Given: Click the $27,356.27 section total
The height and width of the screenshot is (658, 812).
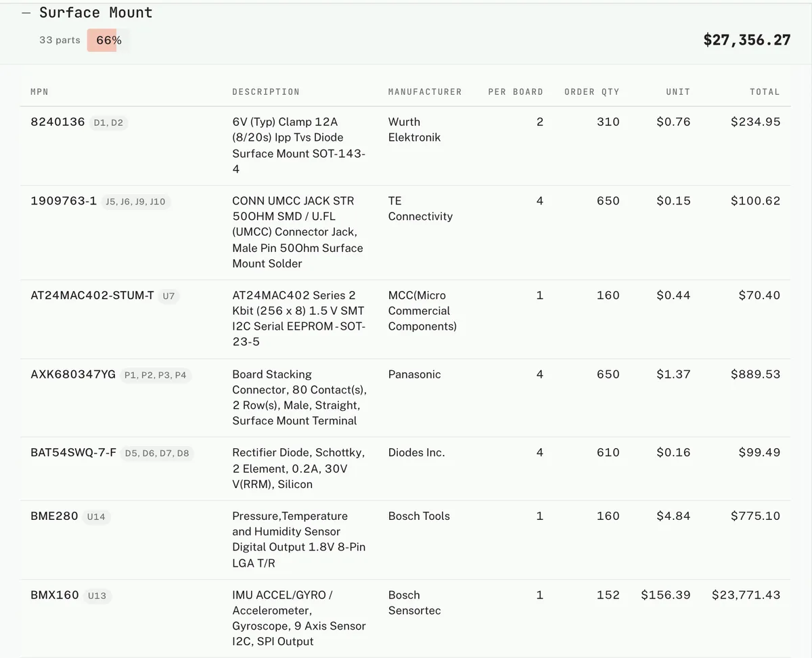Looking at the screenshot, I should point(747,40).
